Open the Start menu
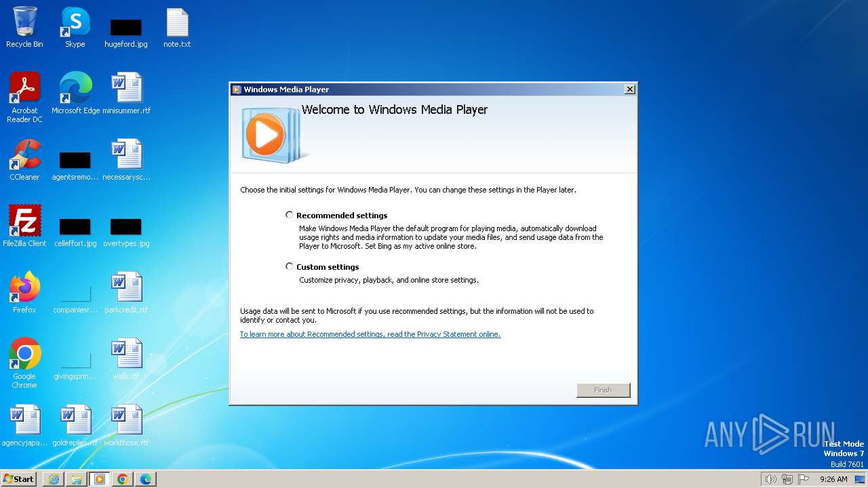 (x=18, y=479)
